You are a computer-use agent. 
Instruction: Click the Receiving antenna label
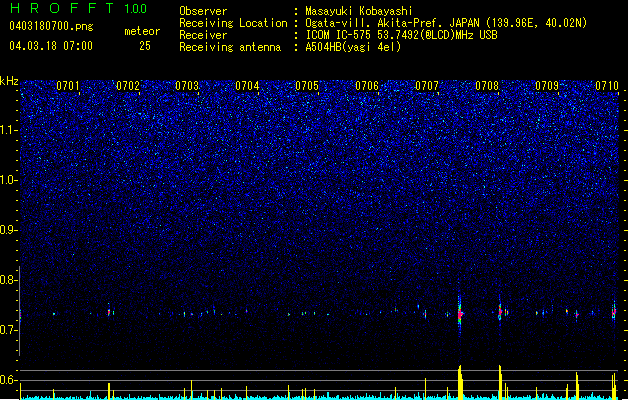point(230,47)
